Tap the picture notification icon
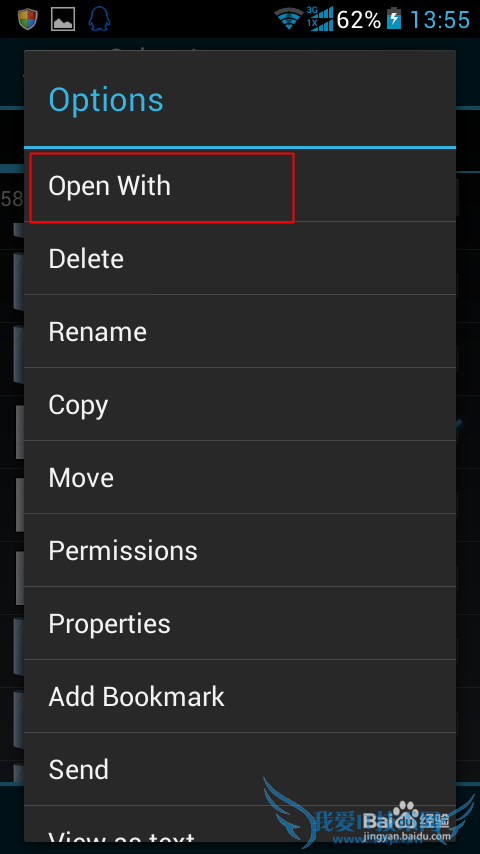Image resolution: width=480 pixels, height=854 pixels. tap(63, 20)
